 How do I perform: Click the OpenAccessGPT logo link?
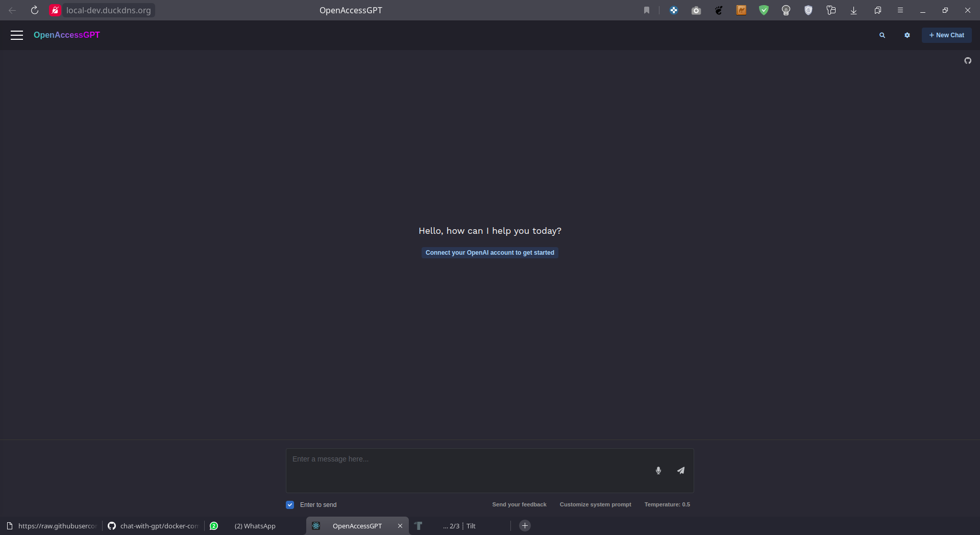(67, 35)
